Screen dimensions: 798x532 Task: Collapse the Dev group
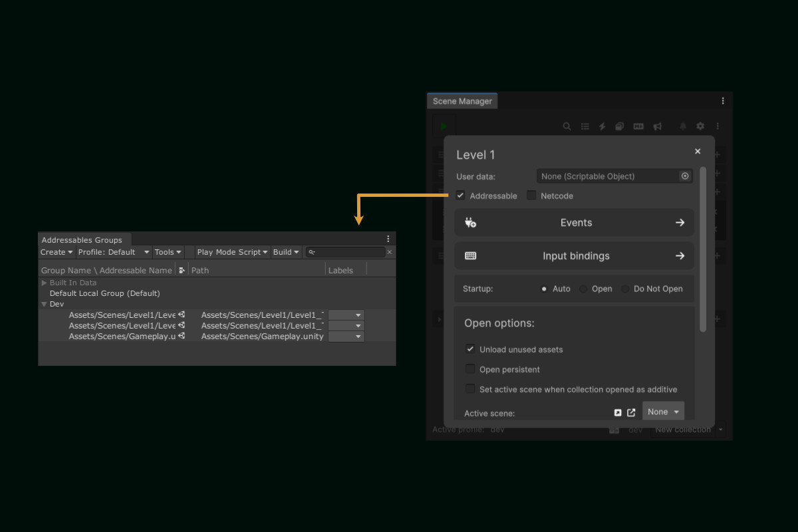pos(45,304)
